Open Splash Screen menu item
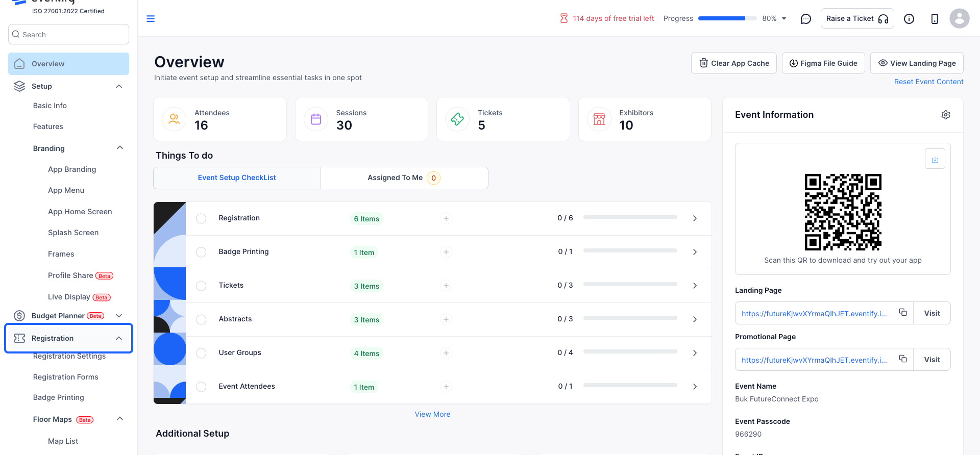The width and height of the screenshot is (980, 455). pyautogui.click(x=73, y=233)
